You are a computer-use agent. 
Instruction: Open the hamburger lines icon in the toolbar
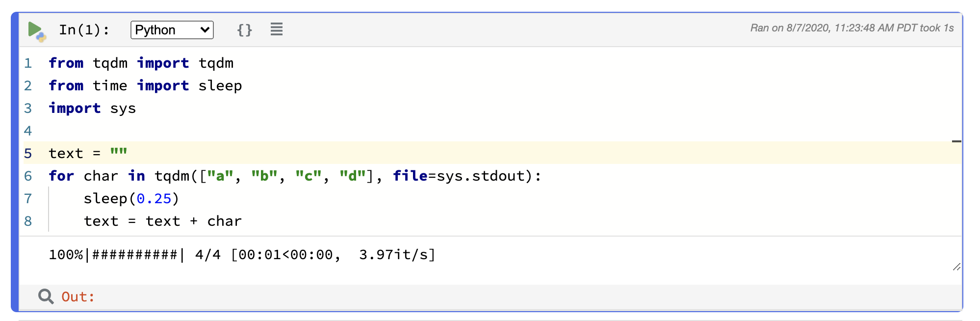coord(276,29)
